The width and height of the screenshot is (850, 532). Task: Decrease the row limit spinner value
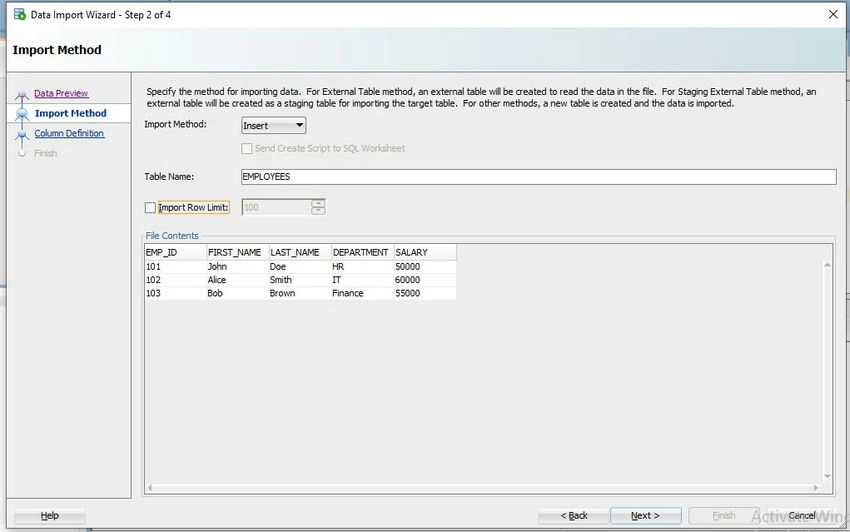pyautogui.click(x=318, y=211)
